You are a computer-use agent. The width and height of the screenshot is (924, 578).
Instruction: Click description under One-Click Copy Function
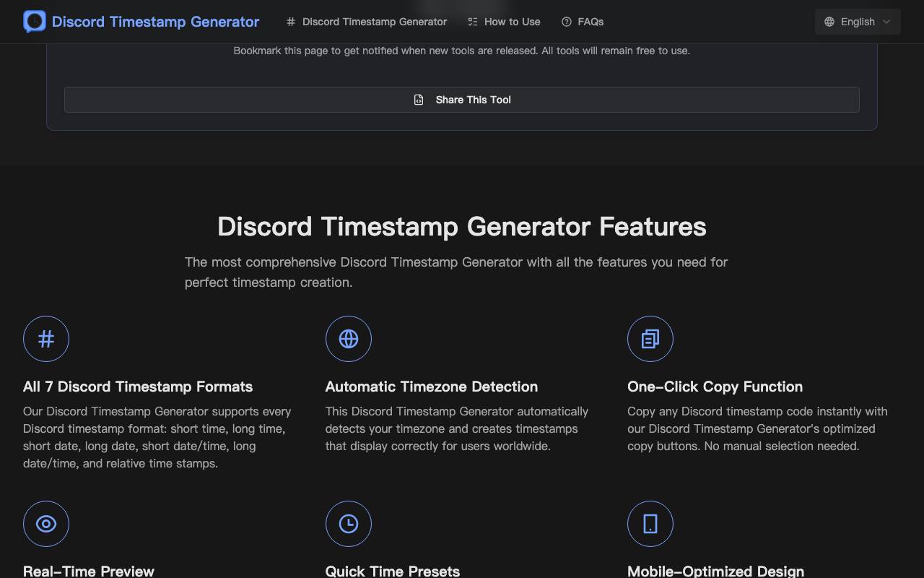coord(757,428)
